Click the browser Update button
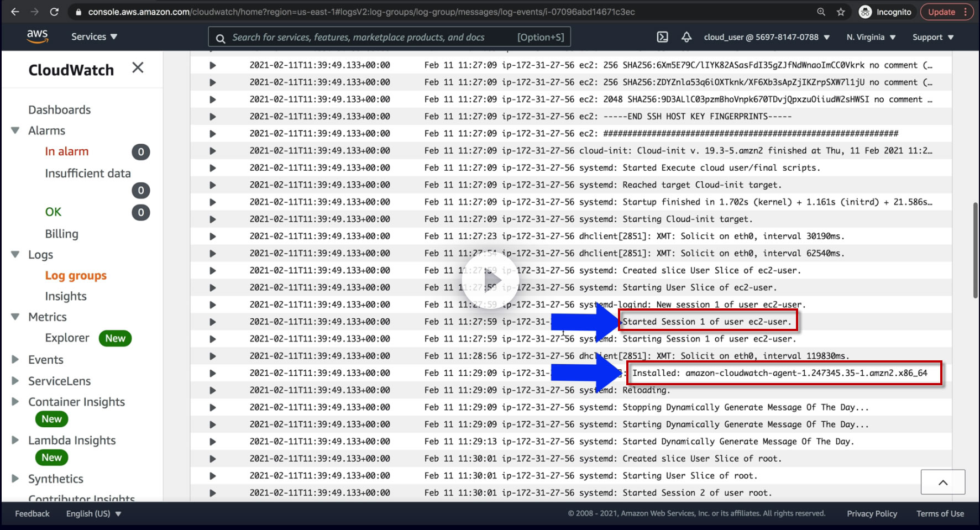 947,12
